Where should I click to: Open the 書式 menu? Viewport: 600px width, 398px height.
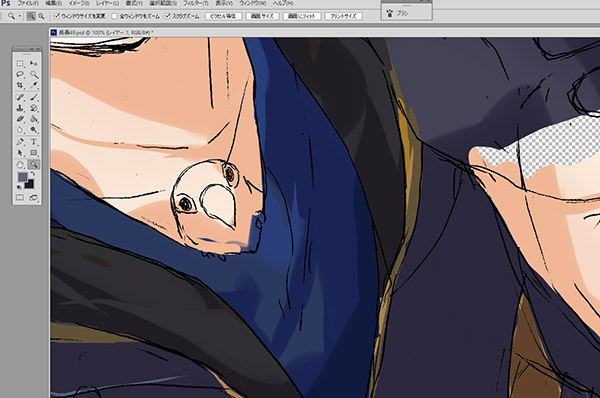(134, 3)
